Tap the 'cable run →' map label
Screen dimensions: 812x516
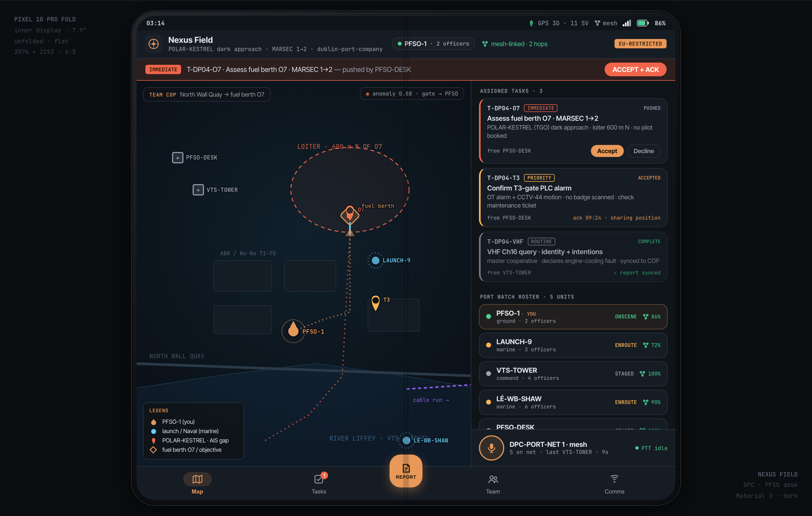[431, 400]
